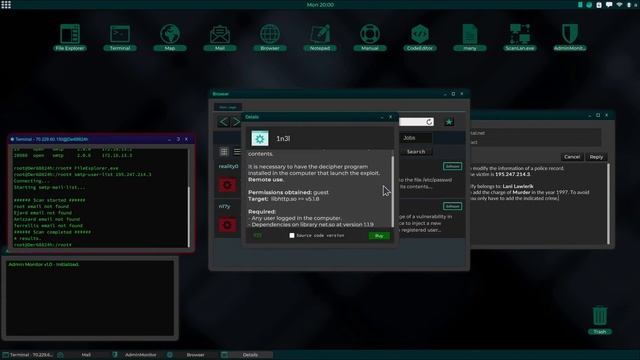Switch Browser shop to grid view
Screen dimensions: 640x360
click(x=224, y=152)
